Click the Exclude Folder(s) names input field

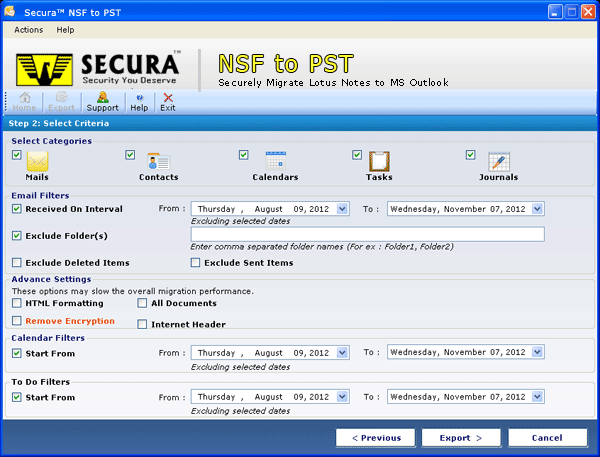367,234
